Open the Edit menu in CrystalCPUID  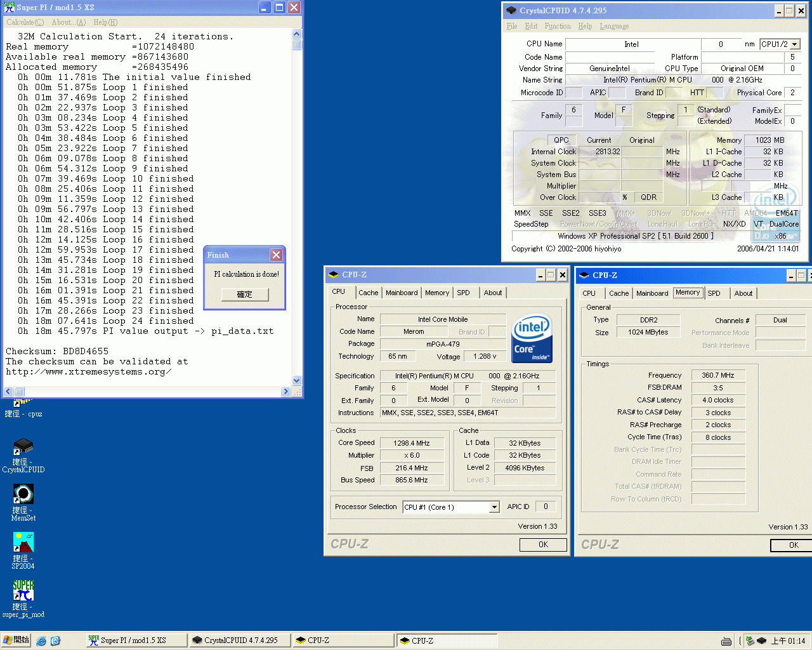pyautogui.click(x=531, y=26)
